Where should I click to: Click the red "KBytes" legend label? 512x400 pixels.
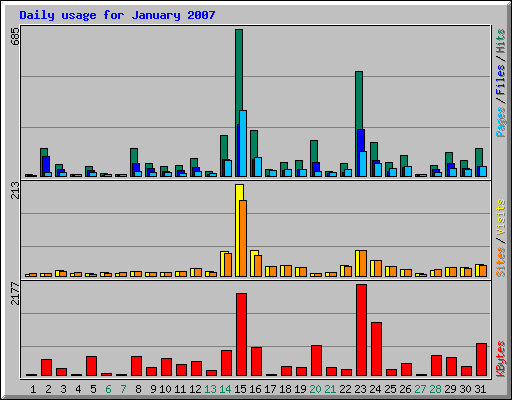500,359
